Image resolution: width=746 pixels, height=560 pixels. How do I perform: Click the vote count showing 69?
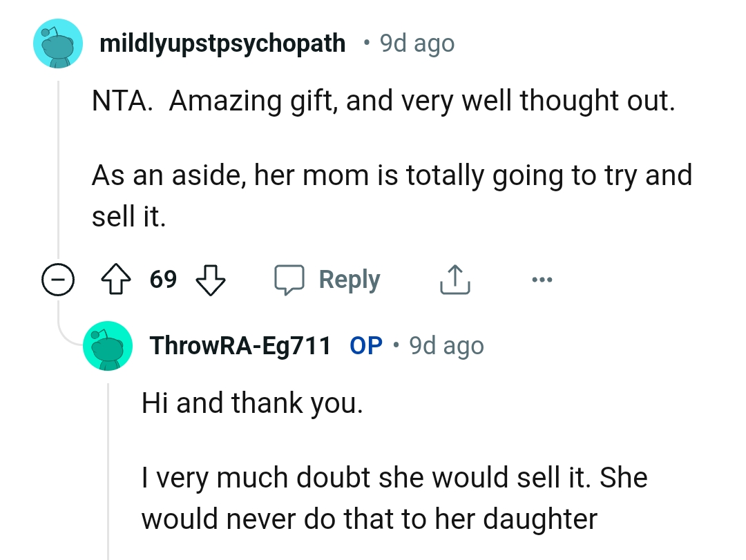(164, 279)
